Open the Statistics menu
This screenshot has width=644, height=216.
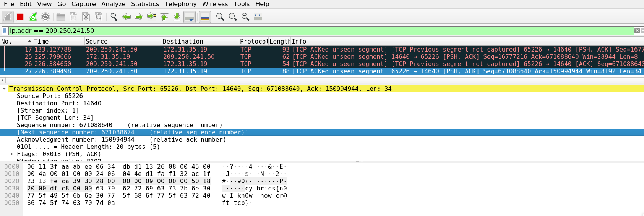point(145,4)
